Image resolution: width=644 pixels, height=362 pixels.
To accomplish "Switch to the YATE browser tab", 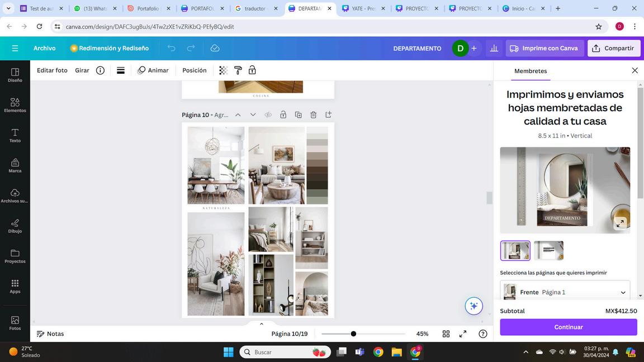I will (x=363, y=8).
